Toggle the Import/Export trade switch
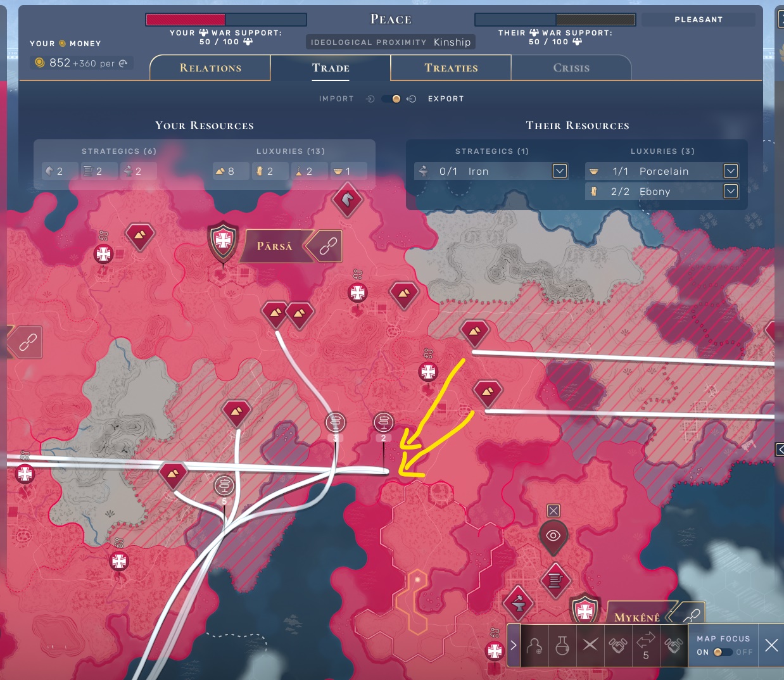Screen dimensions: 784x680 point(391,99)
